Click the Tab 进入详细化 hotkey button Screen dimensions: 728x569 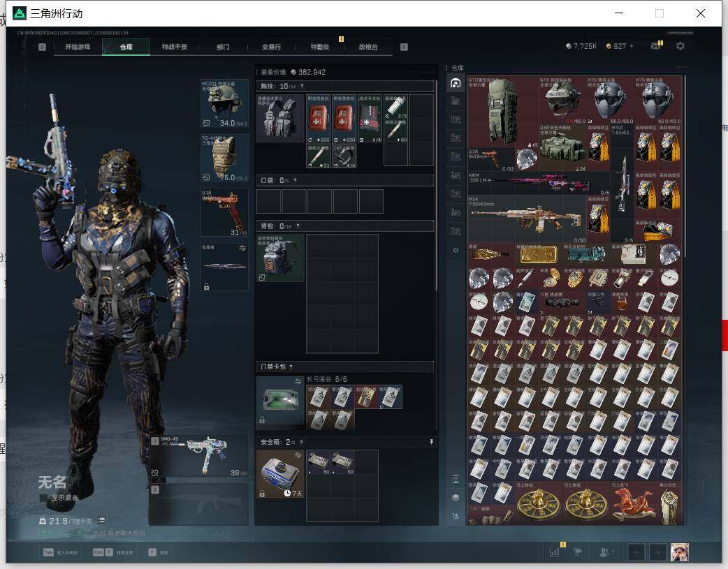click(x=60, y=552)
